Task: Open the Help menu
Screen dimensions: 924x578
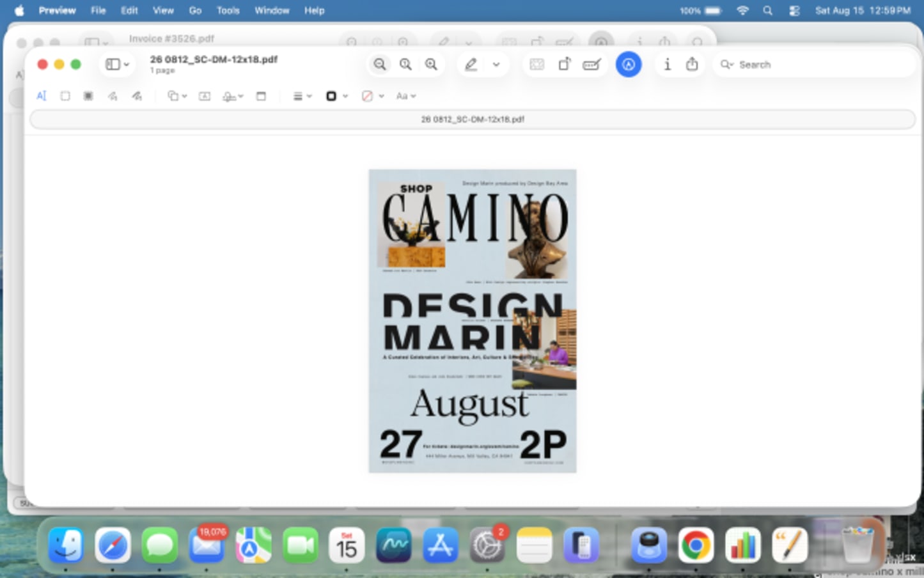Action: tap(314, 10)
